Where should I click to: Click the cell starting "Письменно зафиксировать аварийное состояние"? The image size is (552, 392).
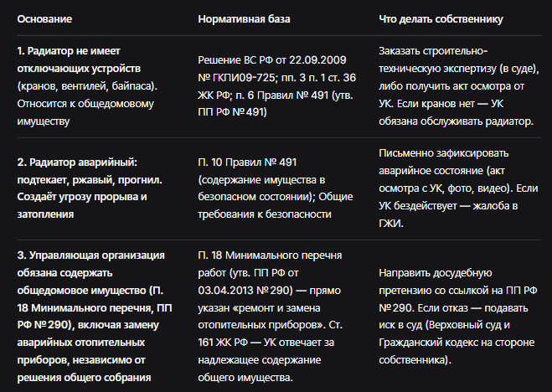coord(458,188)
